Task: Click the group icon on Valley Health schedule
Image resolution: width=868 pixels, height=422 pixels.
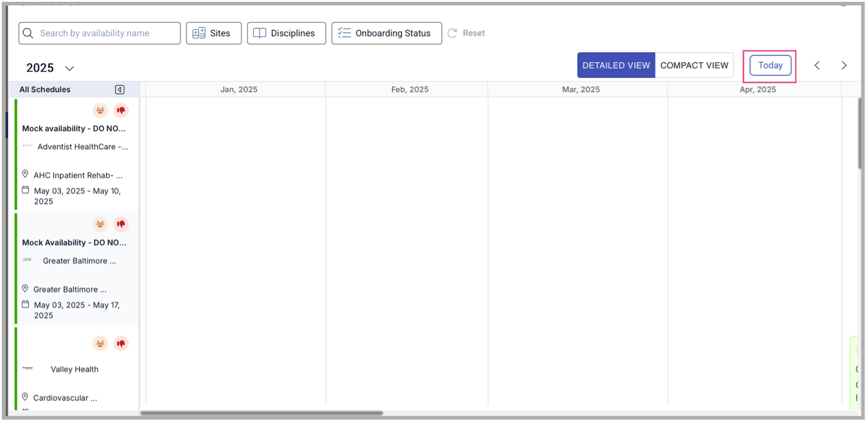Action: (x=100, y=344)
